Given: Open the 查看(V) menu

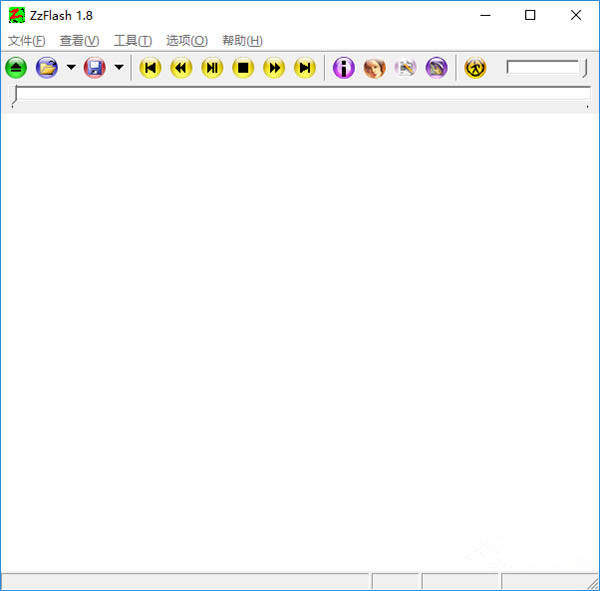Looking at the screenshot, I should click(79, 41).
